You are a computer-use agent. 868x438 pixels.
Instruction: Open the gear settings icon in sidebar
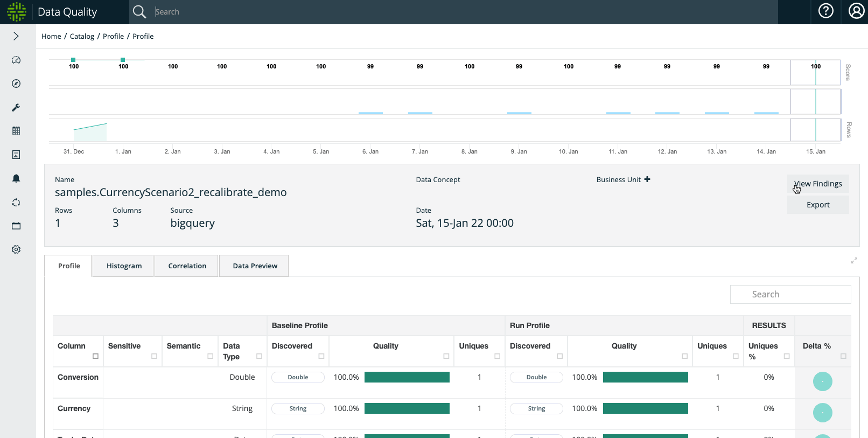[16, 249]
